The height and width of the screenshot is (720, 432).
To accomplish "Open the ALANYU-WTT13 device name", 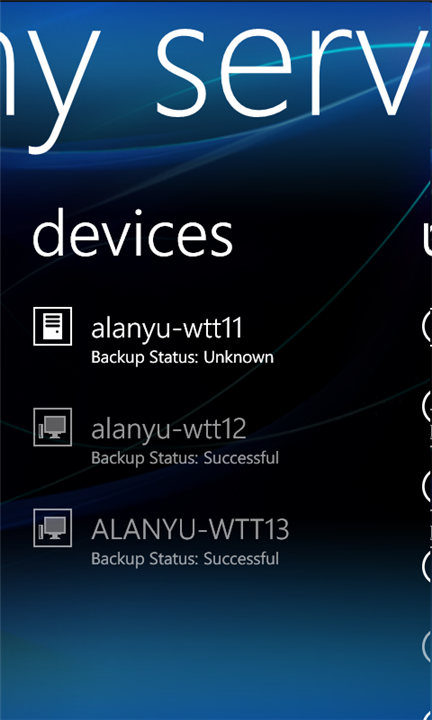I will click(190, 530).
